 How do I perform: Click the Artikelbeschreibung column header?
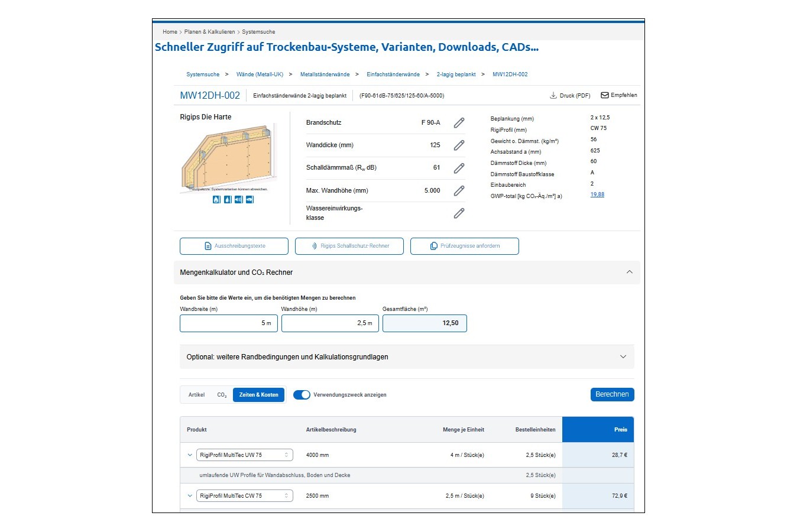pos(331,430)
